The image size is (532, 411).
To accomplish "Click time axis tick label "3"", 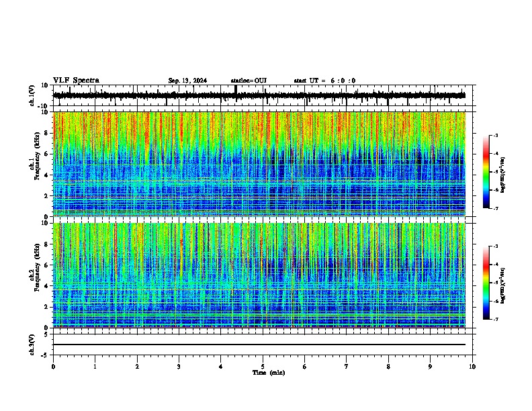I will (x=179, y=367).
